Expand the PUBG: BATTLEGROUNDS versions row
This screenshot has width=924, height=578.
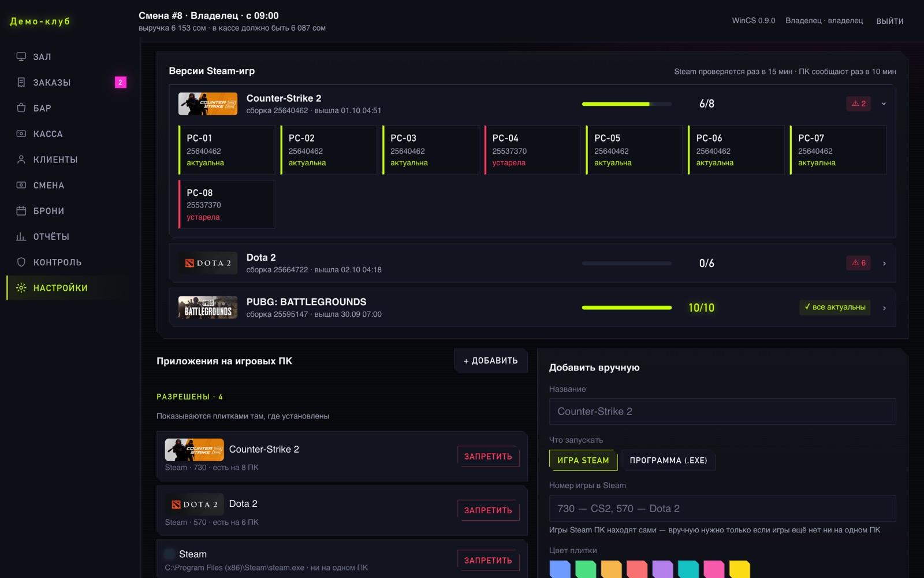click(884, 308)
